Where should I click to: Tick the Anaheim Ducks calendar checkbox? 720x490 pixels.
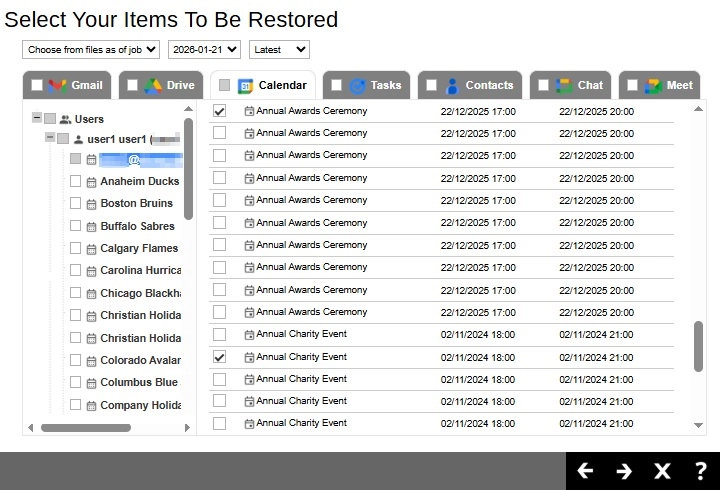click(x=76, y=181)
